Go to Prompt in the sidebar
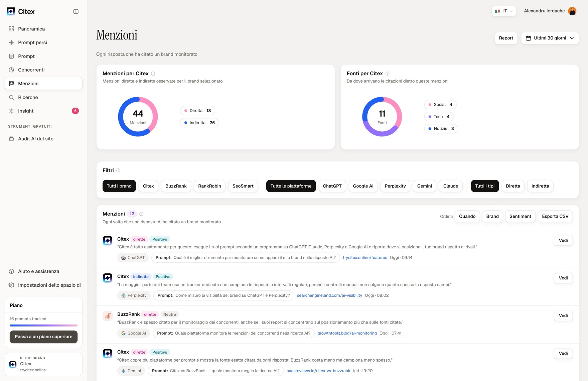This screenshot has height=381, width=588. 43,56
